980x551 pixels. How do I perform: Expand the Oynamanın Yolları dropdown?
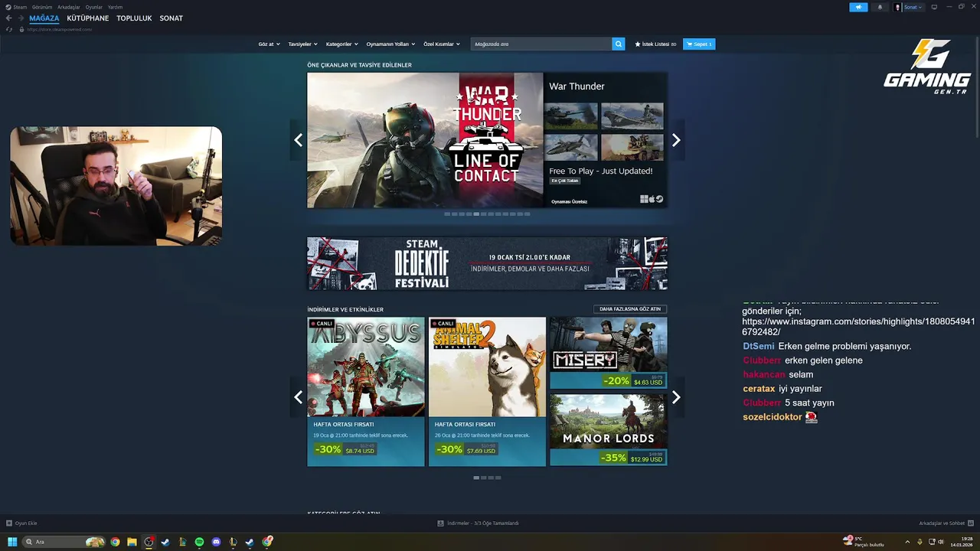(390, 44)
